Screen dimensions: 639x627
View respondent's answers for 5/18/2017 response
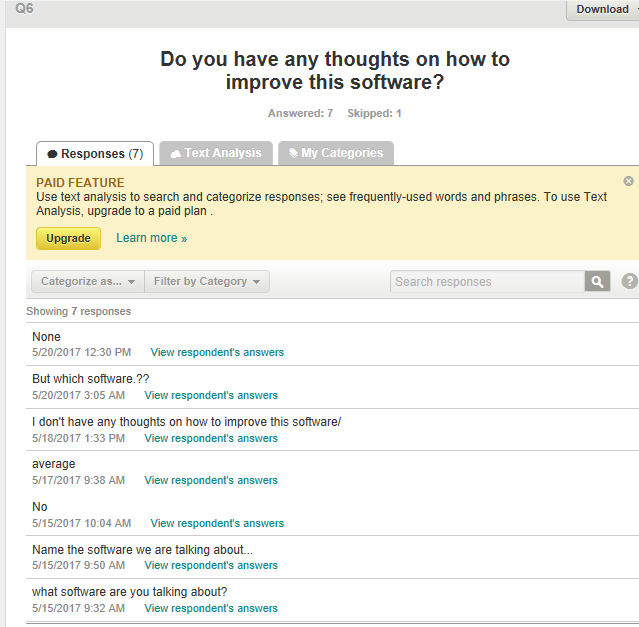211,438
